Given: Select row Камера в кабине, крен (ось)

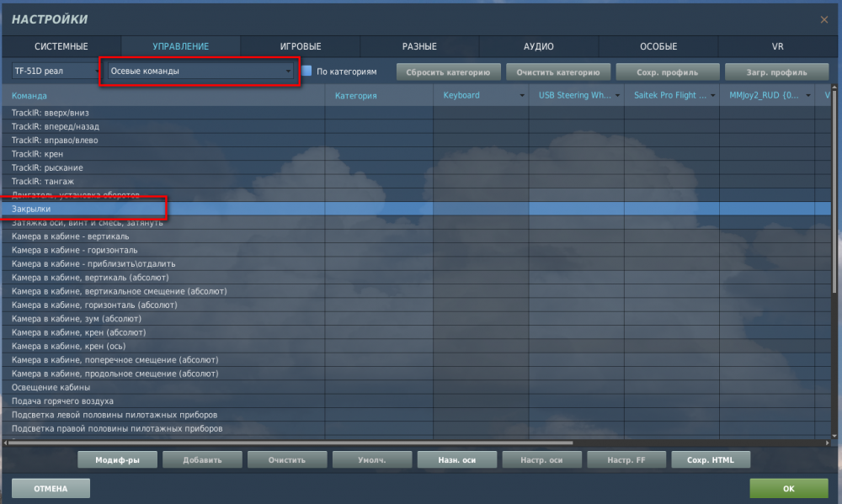Looking at the screenshot, I should [417, 346].
